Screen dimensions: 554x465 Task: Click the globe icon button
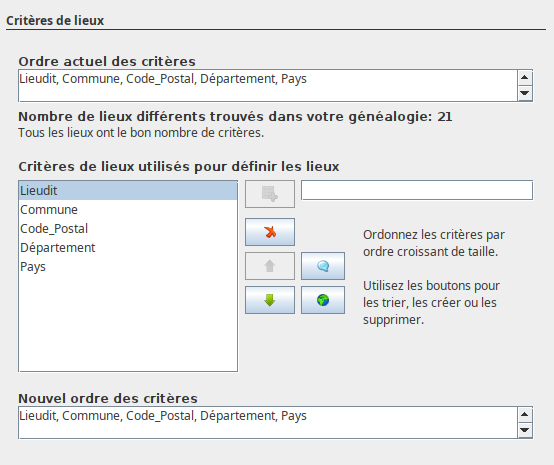click(323, 300)
